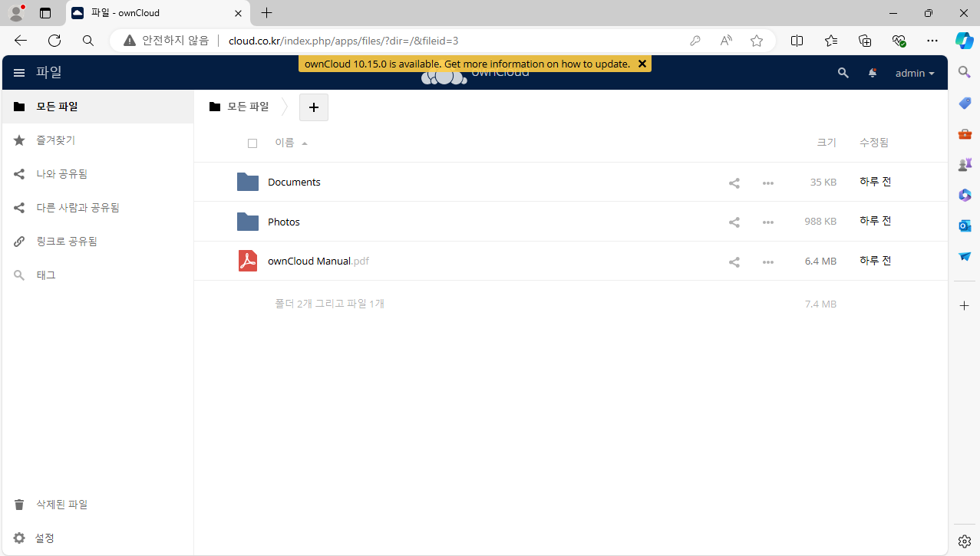The height and width of the screenshot is (556, 980).
Task: Open the hamburger app menu
Action: click(x=19, y=73)
